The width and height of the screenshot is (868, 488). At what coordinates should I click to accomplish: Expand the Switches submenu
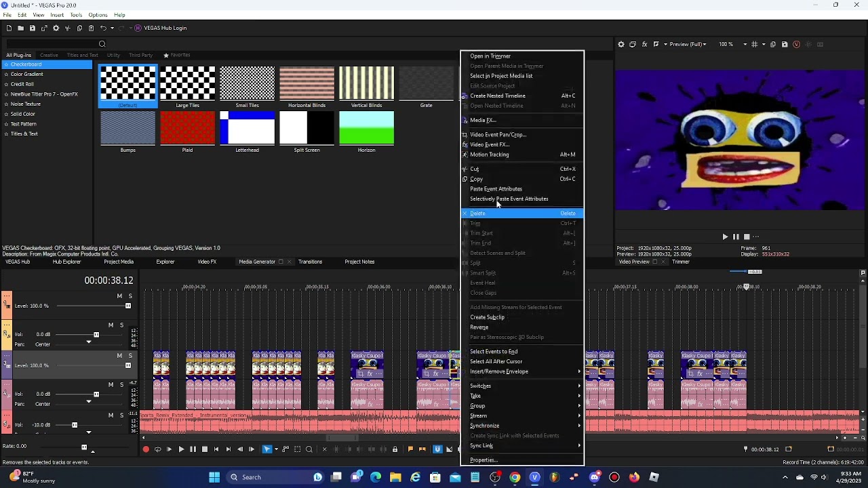tap(522, 386)
